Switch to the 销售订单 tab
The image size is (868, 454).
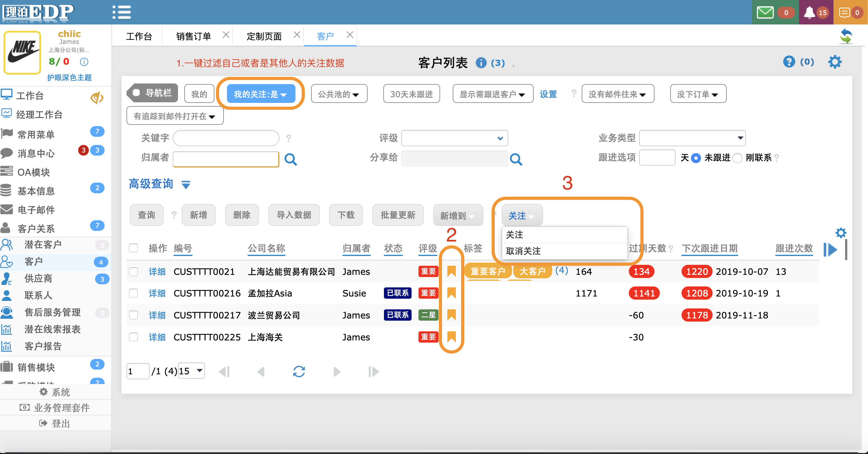click(x=193, y=36)
